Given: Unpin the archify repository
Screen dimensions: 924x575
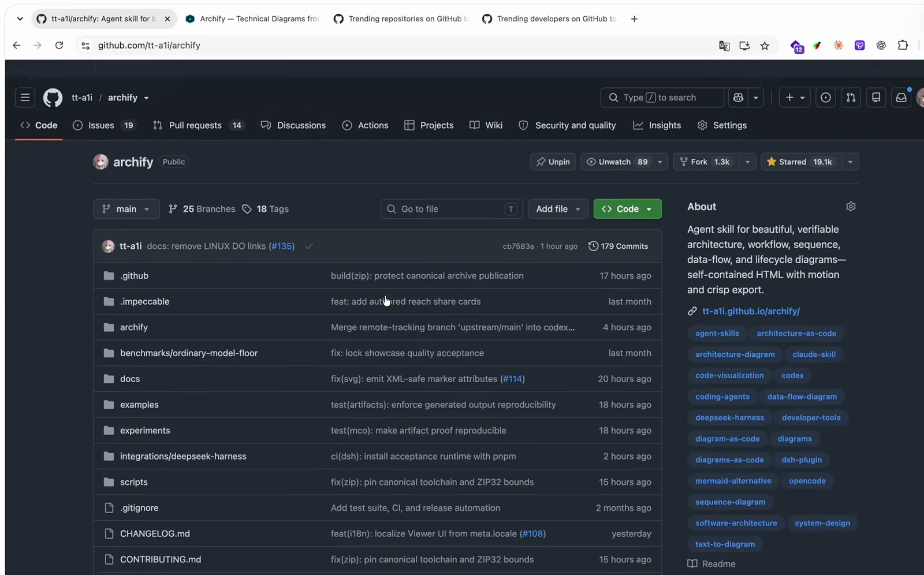Looking at the screenshot, I should (553, 162).
